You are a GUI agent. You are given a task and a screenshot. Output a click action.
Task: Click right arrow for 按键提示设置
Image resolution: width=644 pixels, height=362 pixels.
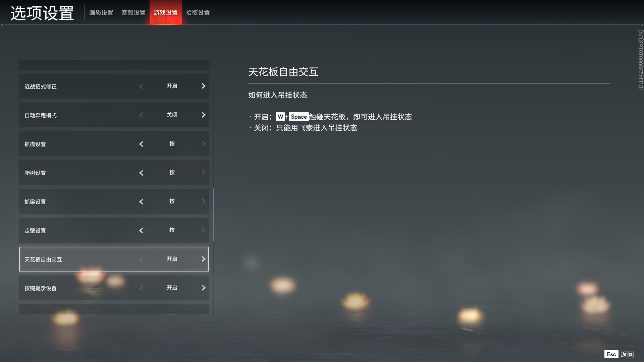(203, 288)
